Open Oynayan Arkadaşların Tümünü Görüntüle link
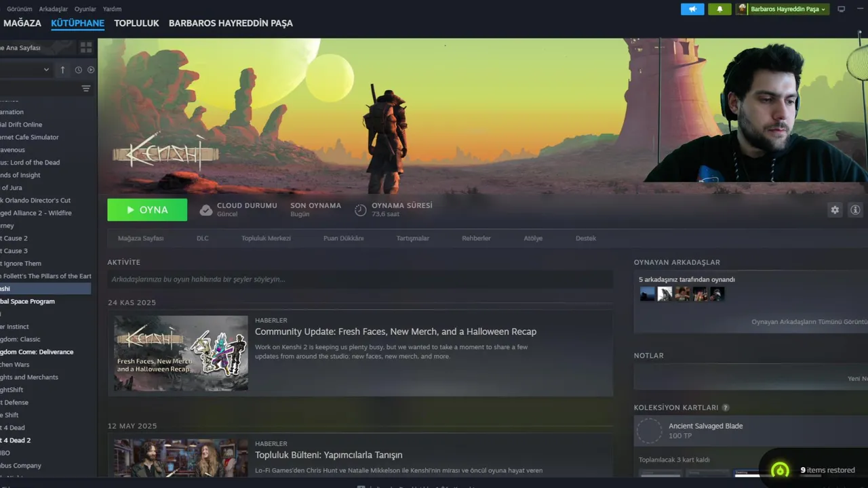Image resolution: width=868 pixels, height=488 pixels. (x=809, y=322)
